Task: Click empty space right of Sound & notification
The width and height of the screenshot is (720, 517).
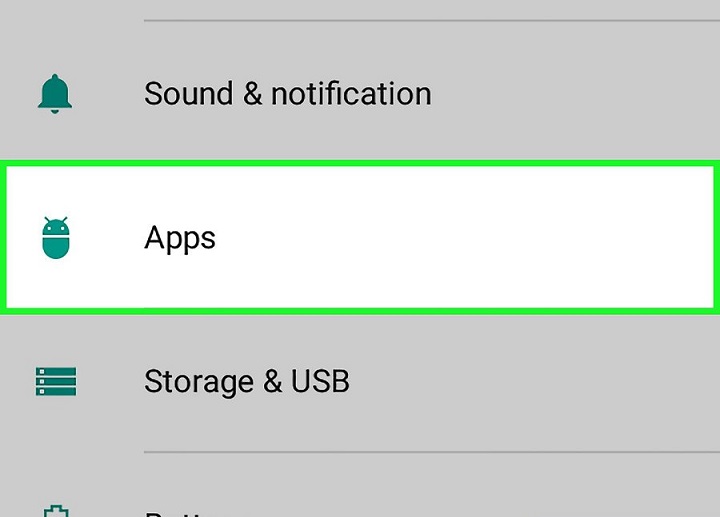Action: tap(574, 94)
